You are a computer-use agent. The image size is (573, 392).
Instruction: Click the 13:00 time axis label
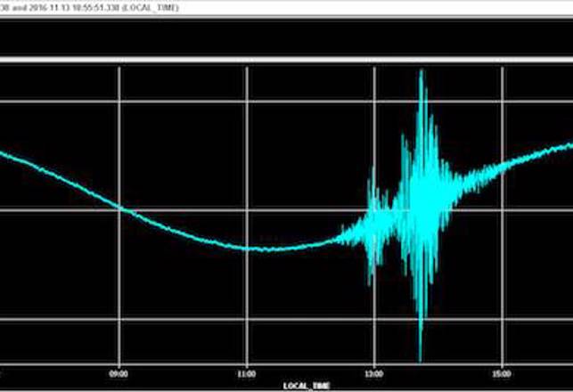coord(374,374)
